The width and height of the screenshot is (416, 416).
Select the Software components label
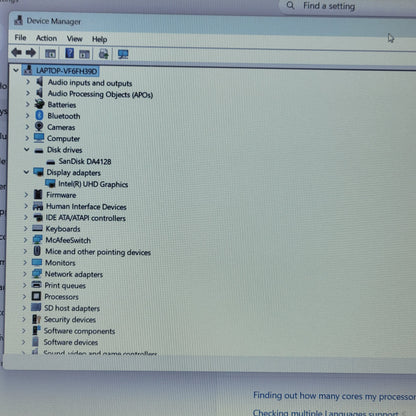pyautogui.click(x=79, y=331)
